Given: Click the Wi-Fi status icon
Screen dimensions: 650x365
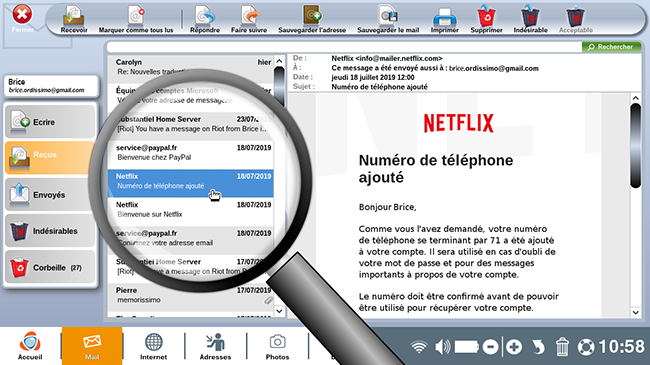Looking at the screenshot, I should [x=419, y=347].
